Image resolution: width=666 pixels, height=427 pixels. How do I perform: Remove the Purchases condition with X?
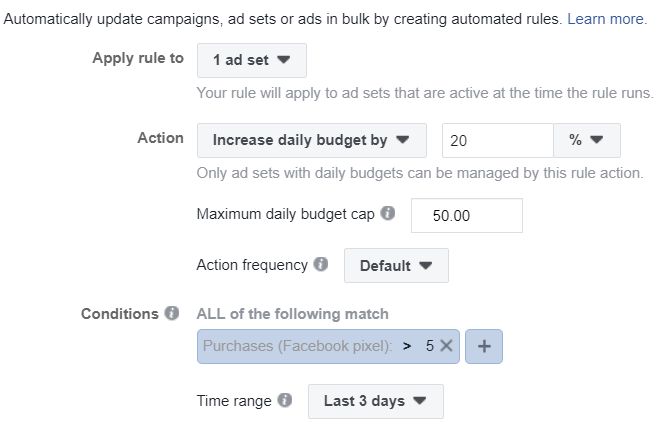(x=446, y=346)
